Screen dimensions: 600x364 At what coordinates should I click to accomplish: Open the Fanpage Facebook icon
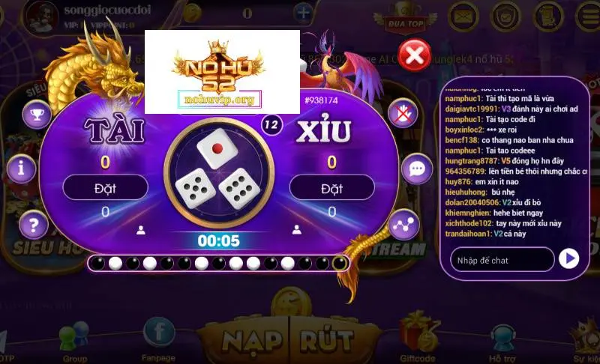click(x=159, y=333)
